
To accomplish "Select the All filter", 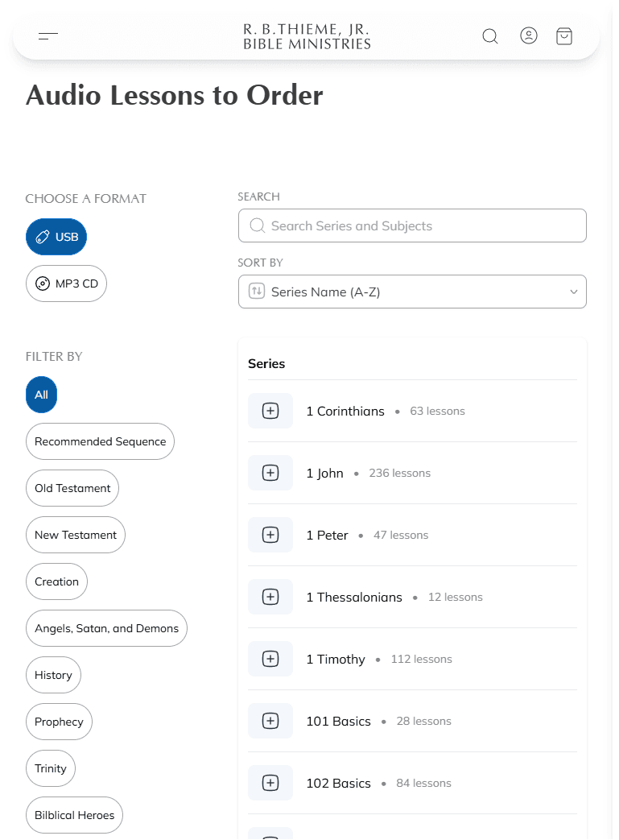I will 41,394.
